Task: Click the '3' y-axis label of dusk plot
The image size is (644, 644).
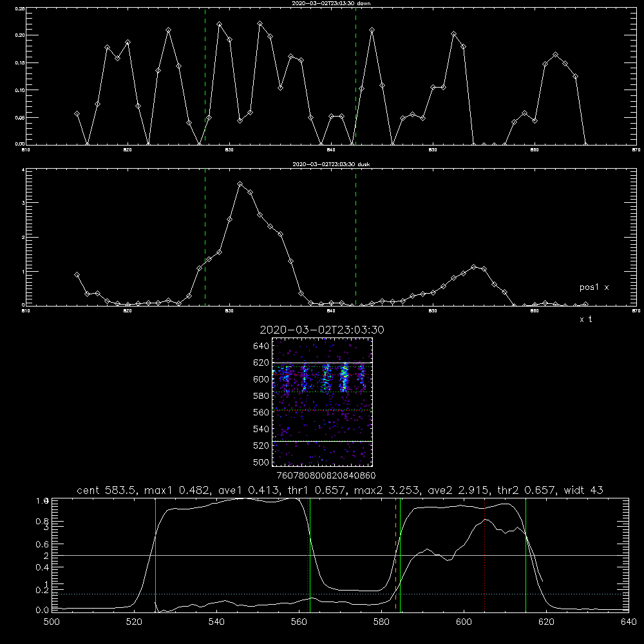Action: [23, 203]
